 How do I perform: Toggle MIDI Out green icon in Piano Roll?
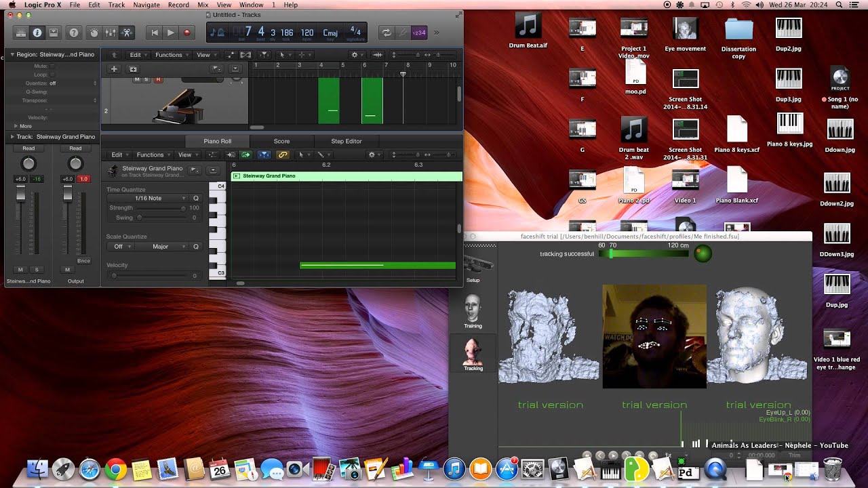[246, 155]
